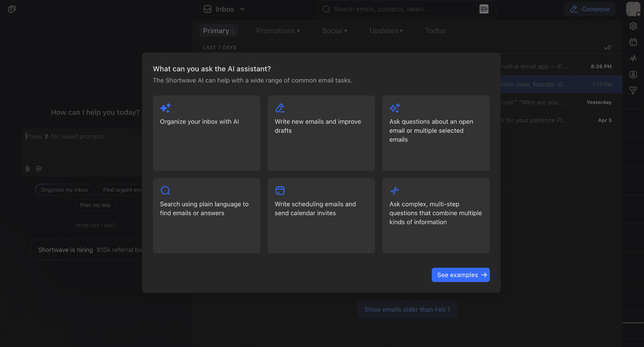
Task: Open Settings from the right sidebar gear
Action: tap(633, 26)
